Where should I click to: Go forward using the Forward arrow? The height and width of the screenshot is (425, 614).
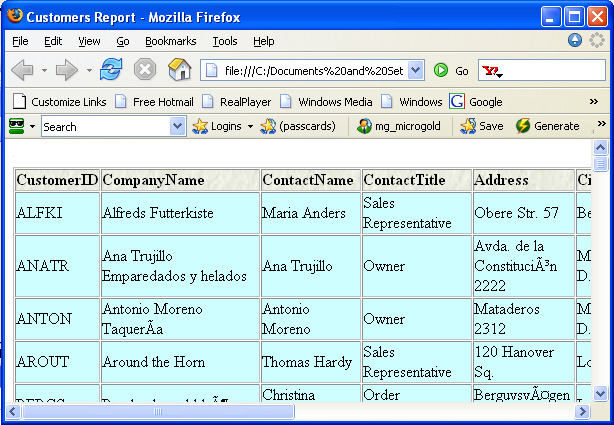click(x=67, y=71)
